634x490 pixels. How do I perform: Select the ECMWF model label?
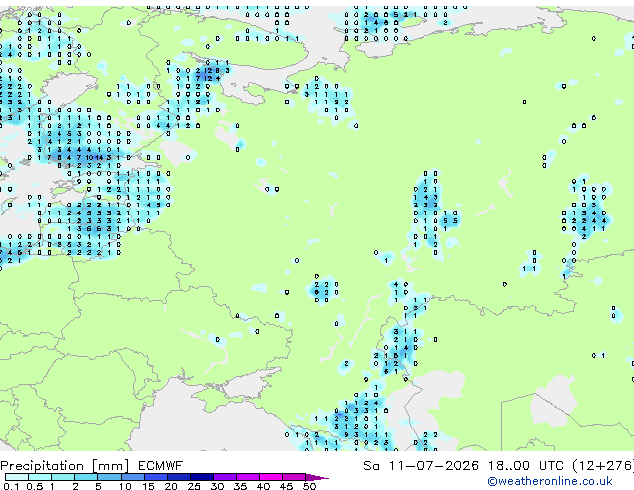(161, 466)
